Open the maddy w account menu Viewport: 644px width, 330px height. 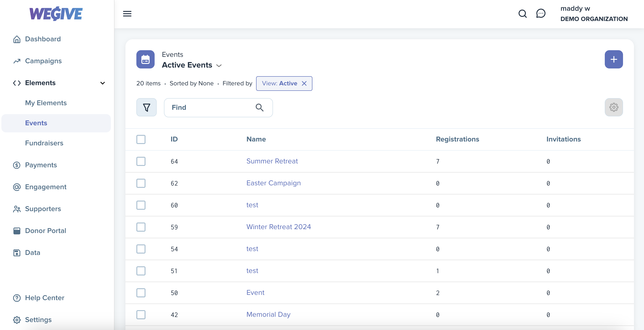coord(594,13)
